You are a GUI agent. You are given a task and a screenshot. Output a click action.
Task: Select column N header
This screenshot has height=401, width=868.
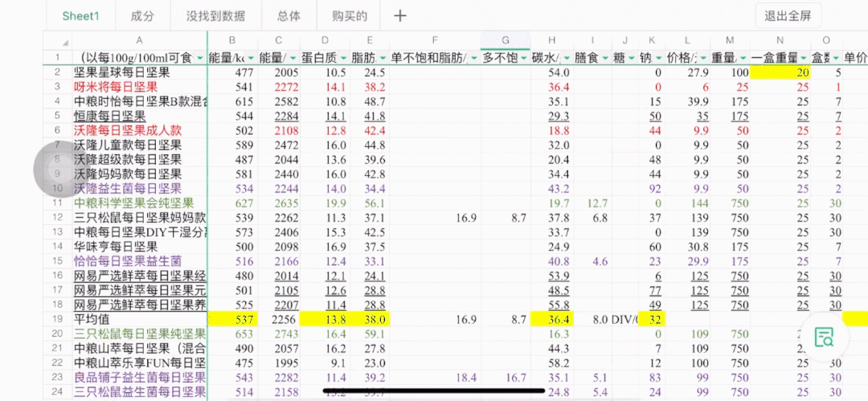point(780,40)
